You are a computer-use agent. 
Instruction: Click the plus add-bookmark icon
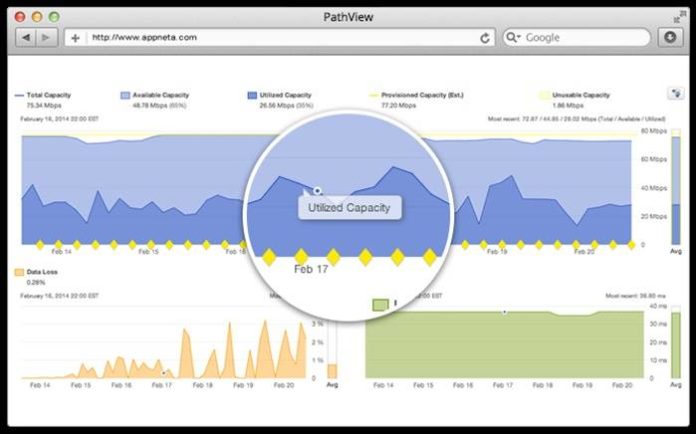(x=75, y=38)
